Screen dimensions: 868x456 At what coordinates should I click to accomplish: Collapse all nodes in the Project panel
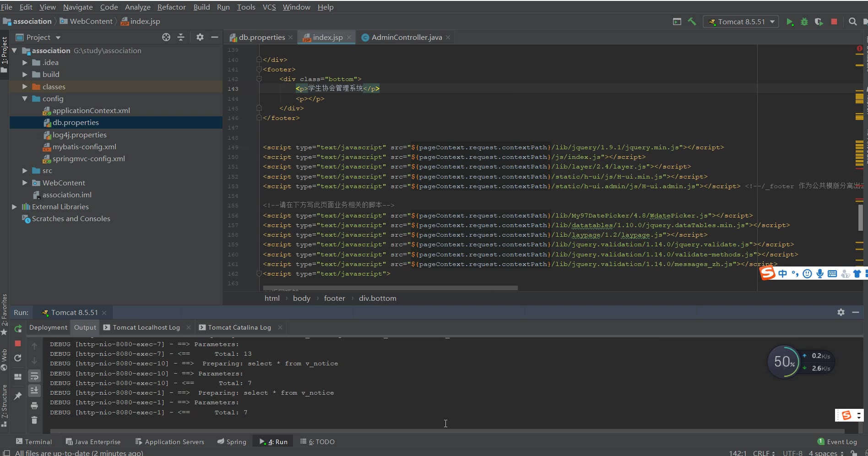pos(181,37)
